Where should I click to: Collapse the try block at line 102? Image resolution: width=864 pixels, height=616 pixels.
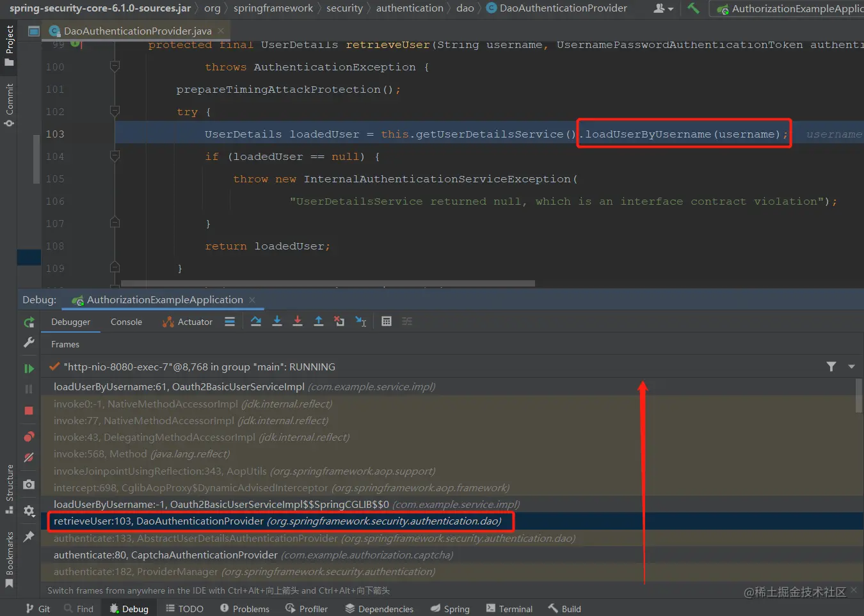115,111
